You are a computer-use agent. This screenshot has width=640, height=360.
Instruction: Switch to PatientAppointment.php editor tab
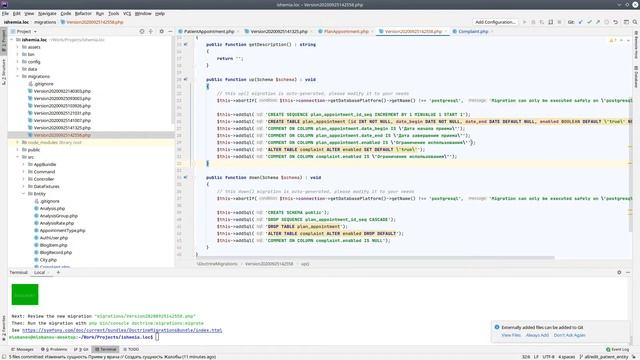pos(209,31)
